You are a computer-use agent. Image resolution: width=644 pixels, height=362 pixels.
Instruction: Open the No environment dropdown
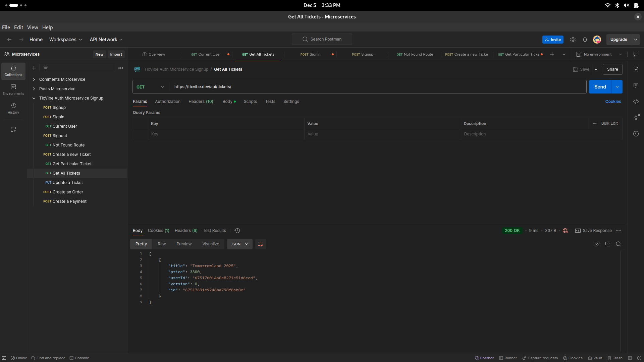599,54
